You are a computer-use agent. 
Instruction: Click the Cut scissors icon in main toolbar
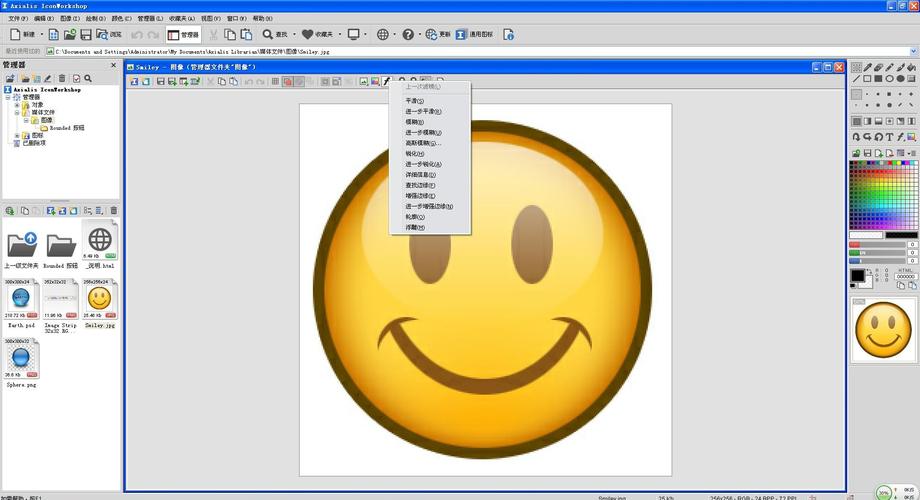point(214,35)
